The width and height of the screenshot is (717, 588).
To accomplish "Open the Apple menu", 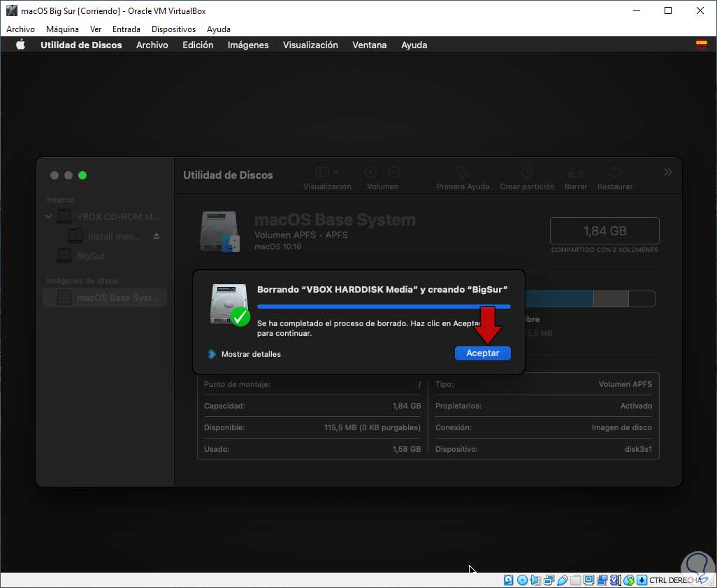I will click(20, 45).
